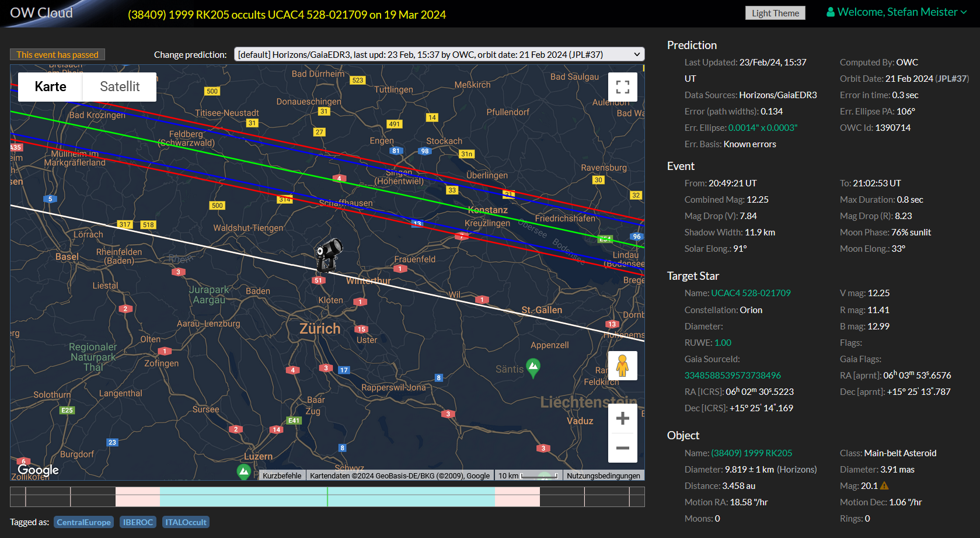Screen dimensions: 980x538
Task: Expand the Welcome, Stefan Meister user menu
Action: tap(897, 12)
